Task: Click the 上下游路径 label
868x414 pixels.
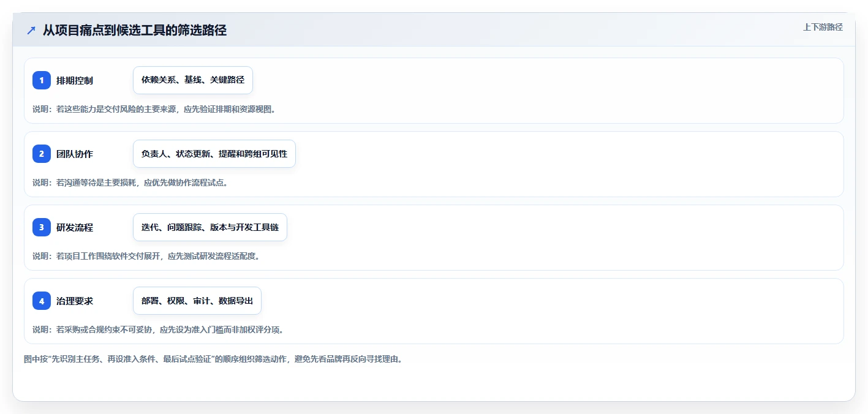Action: click(x=823, y=27)
